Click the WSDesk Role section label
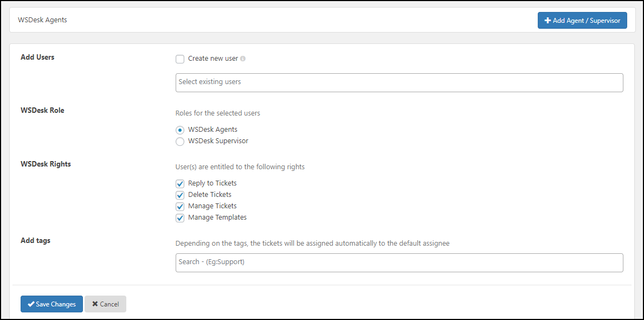This screenshot has width=644, height=320. click(x=42, y=110)
